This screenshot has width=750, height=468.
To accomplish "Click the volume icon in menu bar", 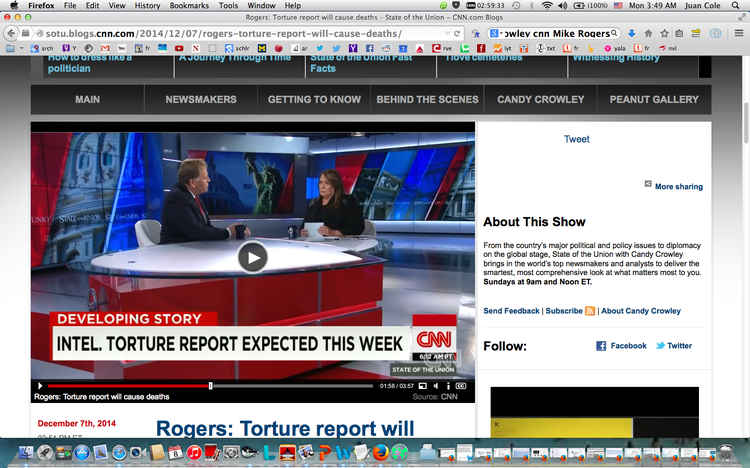I will tap(562, 6).
